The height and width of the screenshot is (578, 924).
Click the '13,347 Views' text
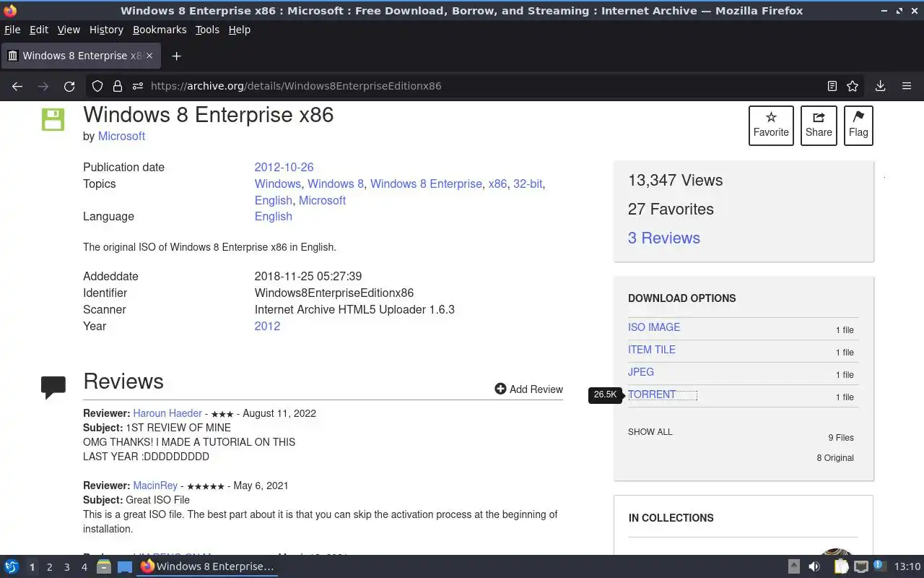click(x=675, y=181)
